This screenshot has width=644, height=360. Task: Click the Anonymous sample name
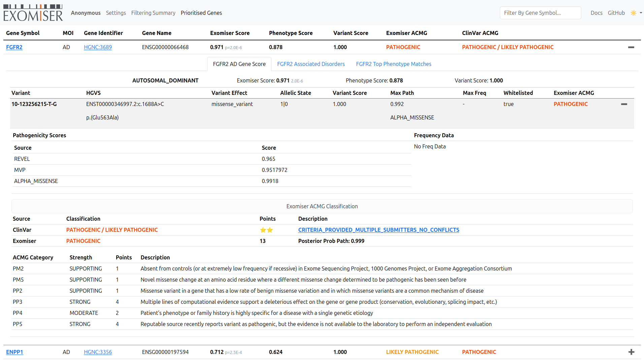pos(86,13)
